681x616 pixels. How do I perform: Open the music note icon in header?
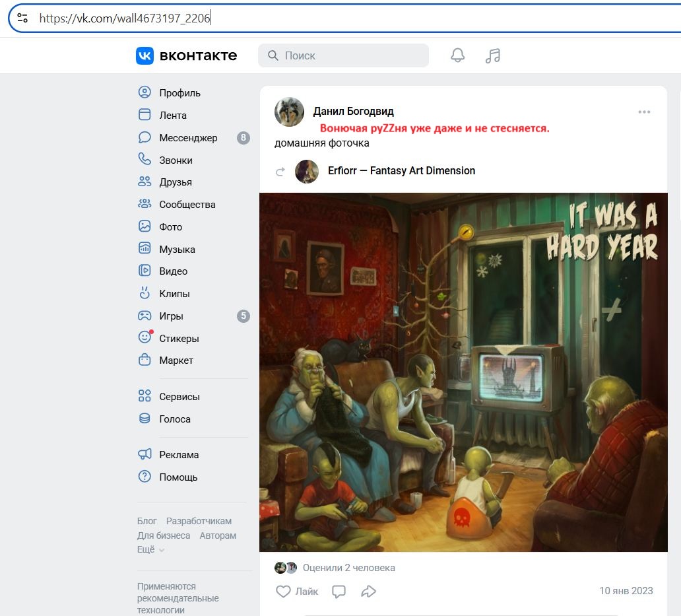pos(492,55)
